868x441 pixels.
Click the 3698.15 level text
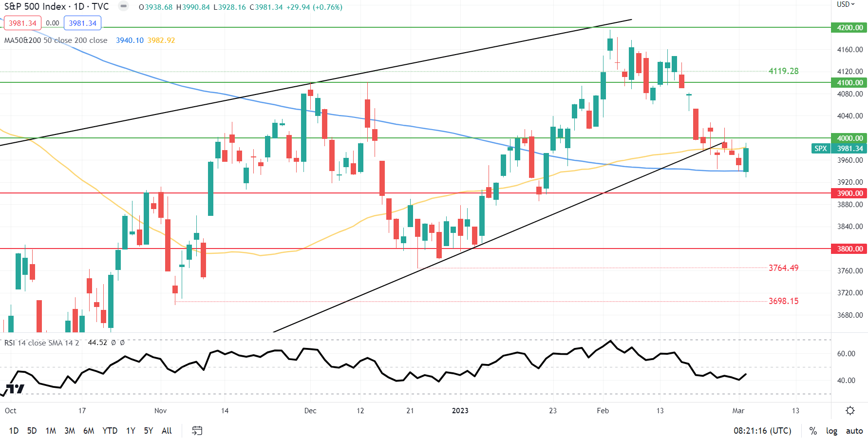[x=783, y=301]
